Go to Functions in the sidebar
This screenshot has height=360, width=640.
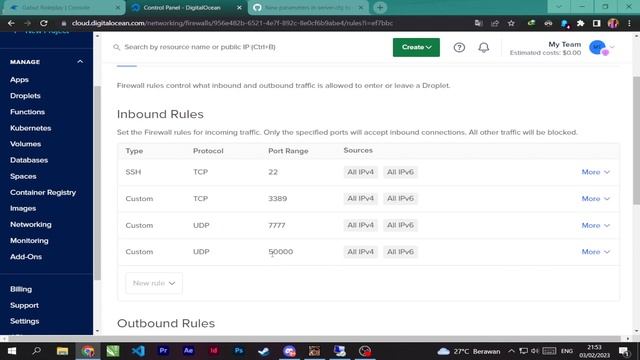pos(27,112)
